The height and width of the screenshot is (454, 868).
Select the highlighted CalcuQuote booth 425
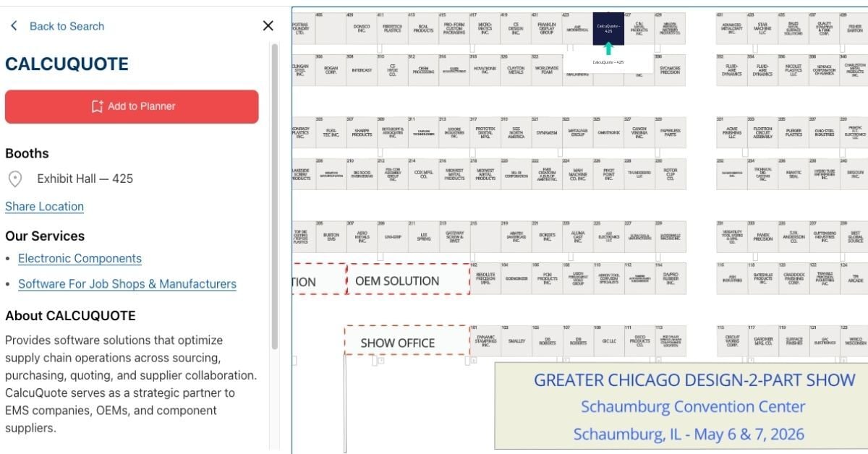[610, 29]
